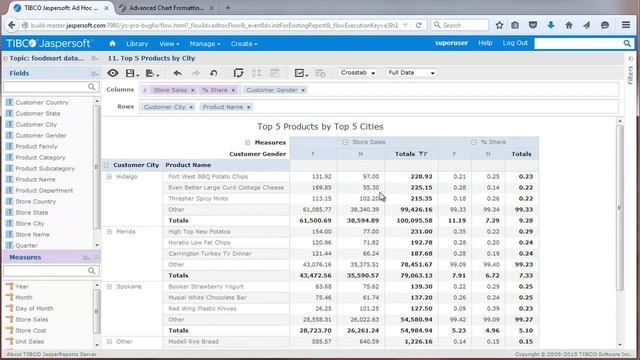Open Topic panel options icon
640x360 pixels.
click(94, 58)
